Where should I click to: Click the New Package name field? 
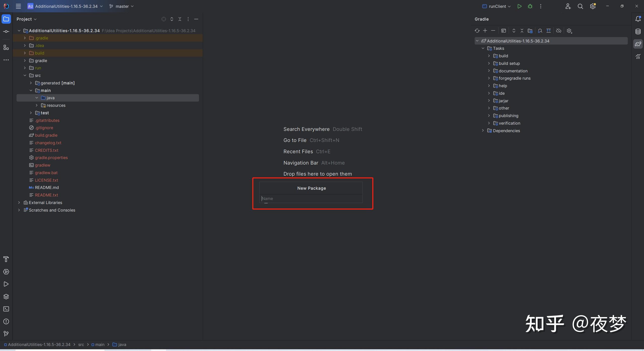[311, 198]
